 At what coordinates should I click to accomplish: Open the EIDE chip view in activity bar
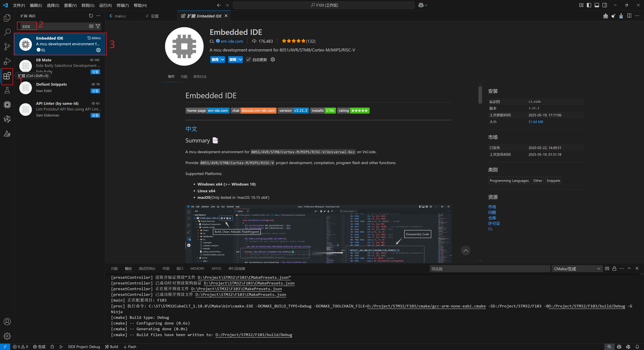[7, 105]
